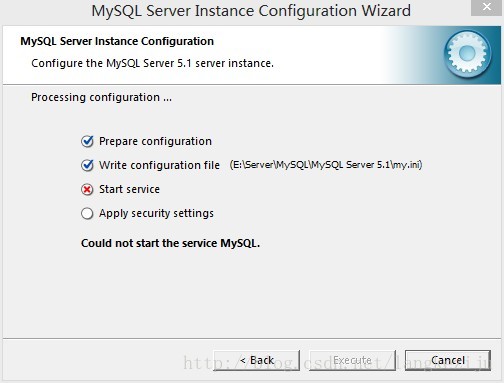Click the Write configuration file checkmark icon
This screenshot has width=504, height=383.
pos(87,165)
